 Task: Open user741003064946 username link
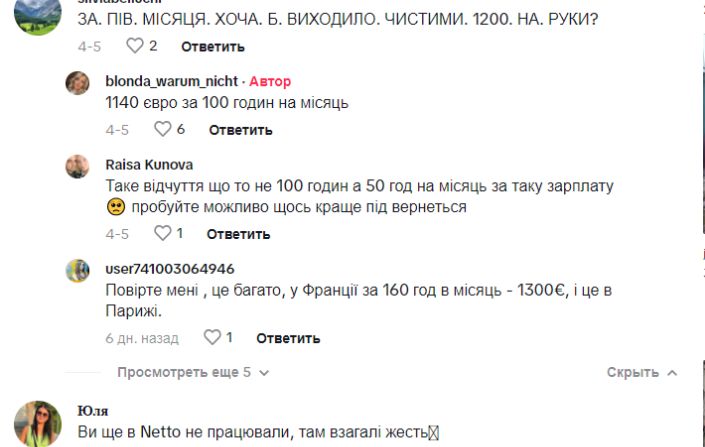[170, 268]
